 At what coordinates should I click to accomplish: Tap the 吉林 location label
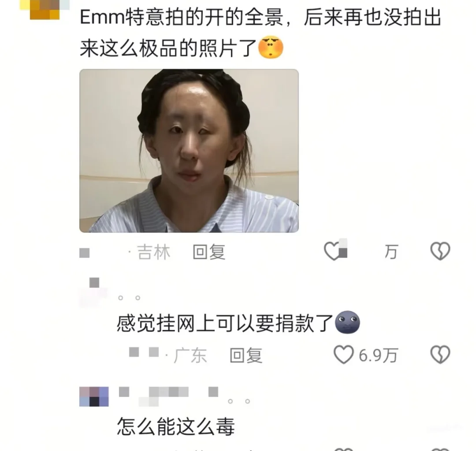click(154, 252)
